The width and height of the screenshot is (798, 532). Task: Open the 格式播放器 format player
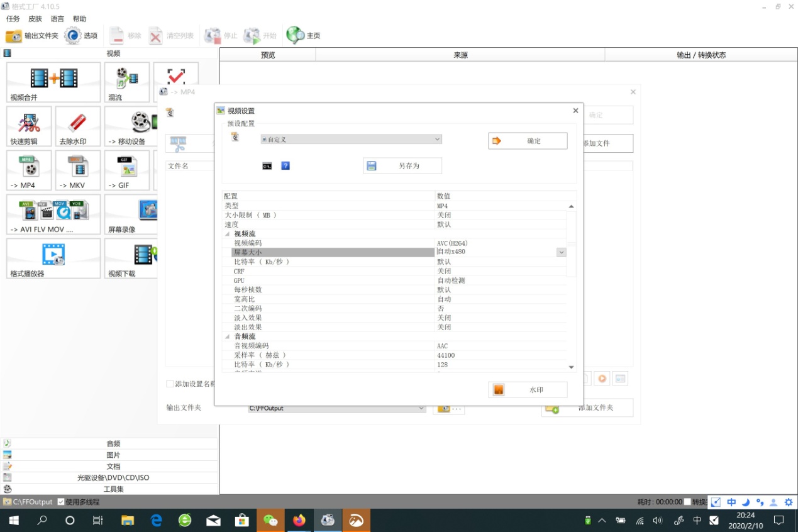click(x=53, y=258)
